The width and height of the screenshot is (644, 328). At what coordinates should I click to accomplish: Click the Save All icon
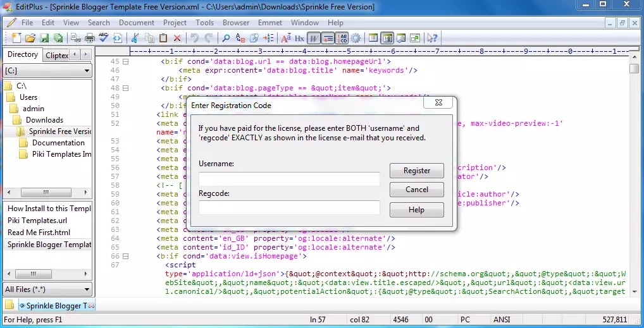click(x=58, y=38)
